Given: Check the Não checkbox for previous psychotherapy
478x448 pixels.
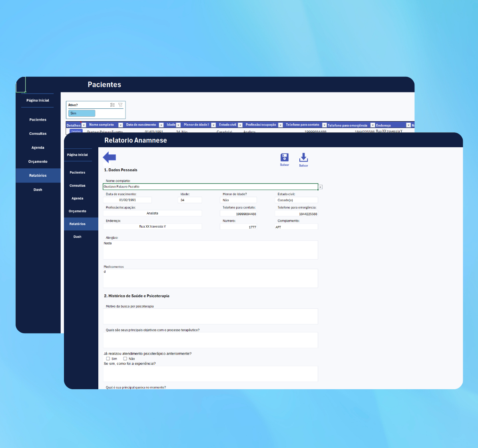Looking at the screenshot, I should [x=125, y=359].
